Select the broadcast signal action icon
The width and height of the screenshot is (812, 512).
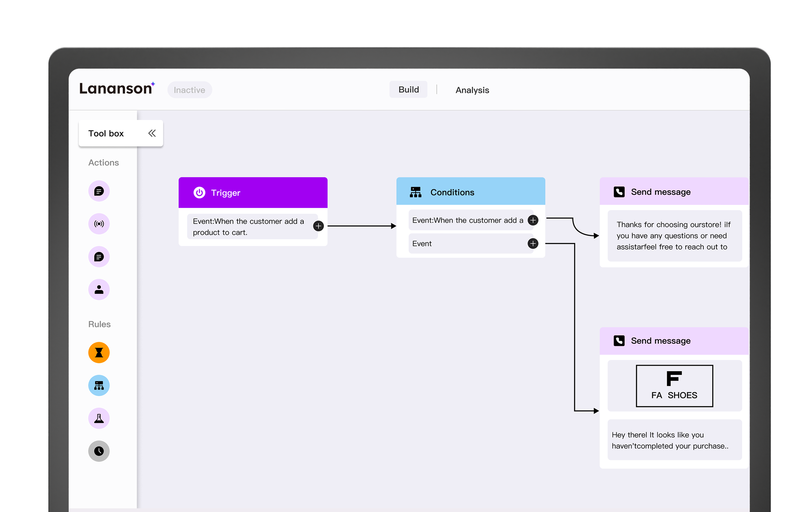[x=99, y=224]
